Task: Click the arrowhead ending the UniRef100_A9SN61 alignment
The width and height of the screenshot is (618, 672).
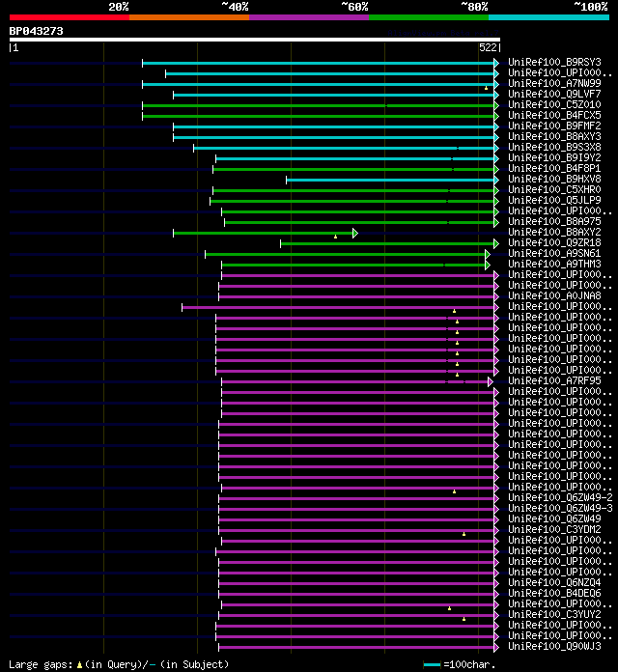Action: 488,255
